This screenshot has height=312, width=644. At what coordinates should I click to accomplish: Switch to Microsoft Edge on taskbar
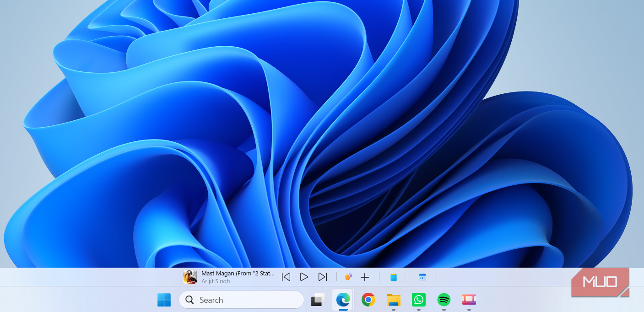point(343,300)
